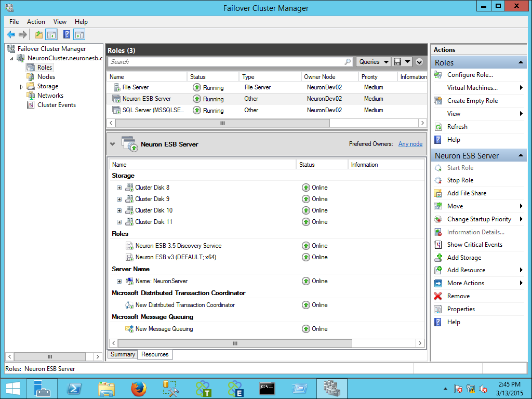Click the Windows Start button
532x399 pixels.
(x=13, y=389)
